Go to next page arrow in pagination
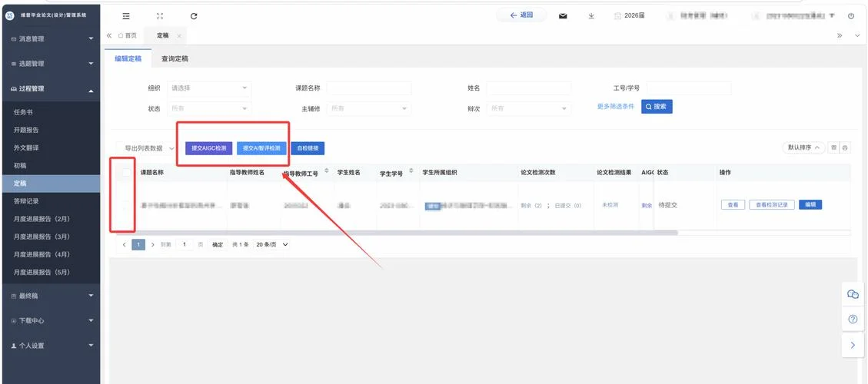Image resolution: width=868 pixels, height=384 pixels. (153, 244)
